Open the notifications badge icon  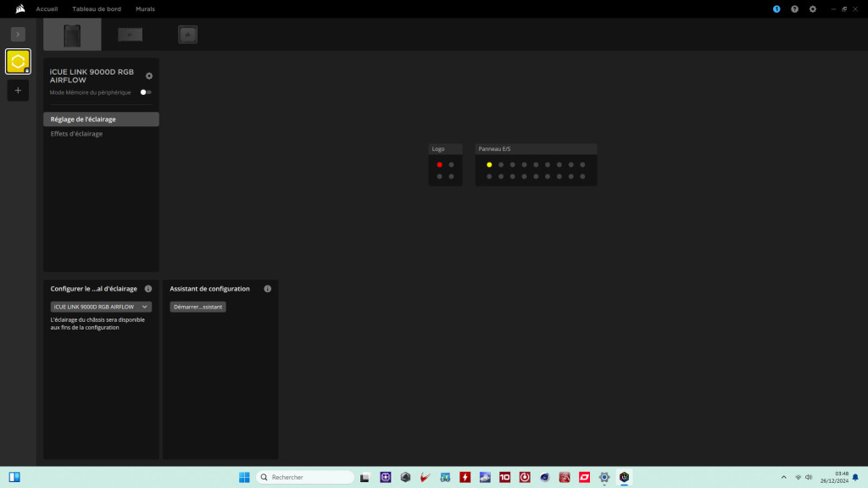(x=776, y=8)
